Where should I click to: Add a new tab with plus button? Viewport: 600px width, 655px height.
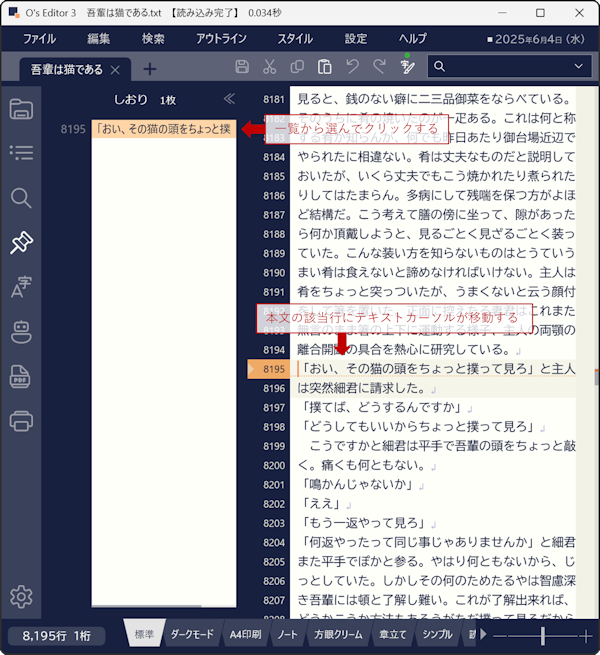[x=150, y=69]
